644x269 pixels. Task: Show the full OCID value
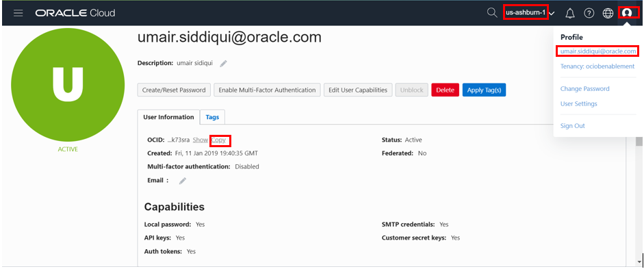pyautogui.click(x=201, y=140)
